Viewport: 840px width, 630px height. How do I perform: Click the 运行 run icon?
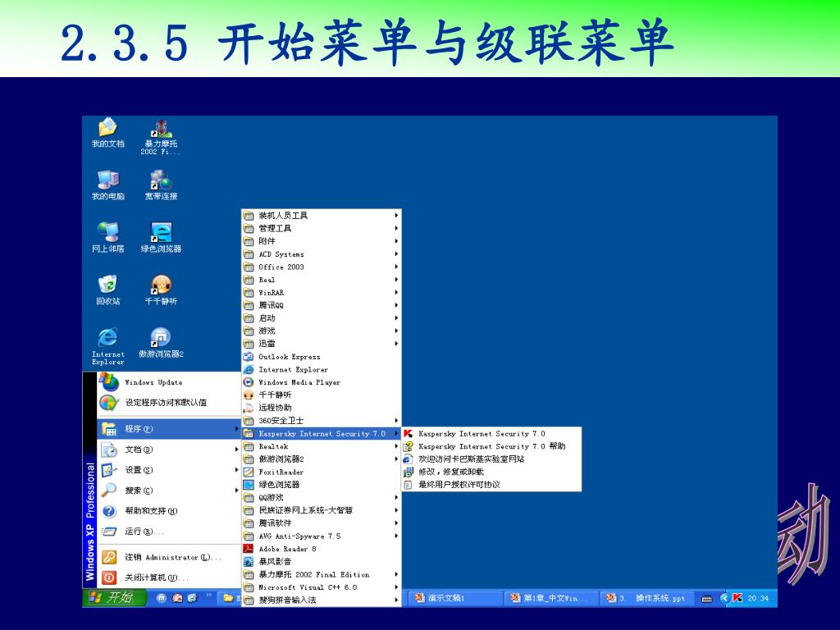(x=109, y=532)
